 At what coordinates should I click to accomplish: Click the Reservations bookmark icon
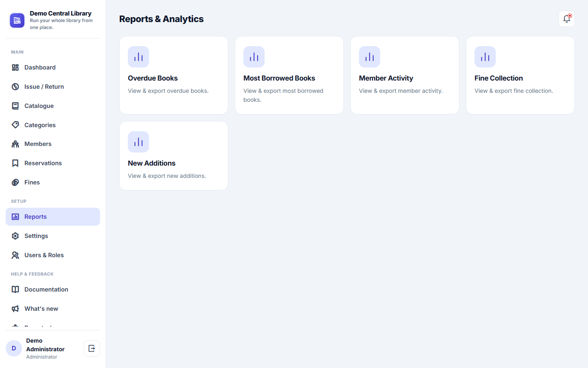pos(15,163)
